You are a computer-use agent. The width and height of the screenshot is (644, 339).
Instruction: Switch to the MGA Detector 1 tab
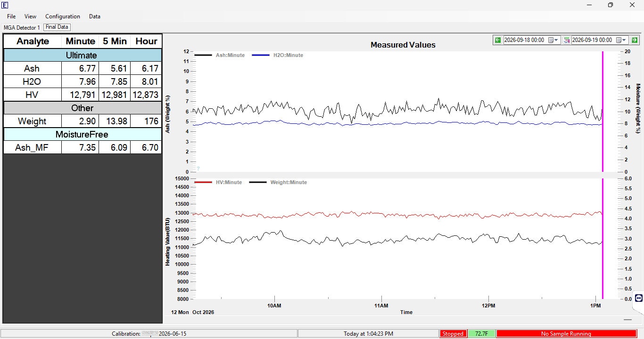(22, 28)
